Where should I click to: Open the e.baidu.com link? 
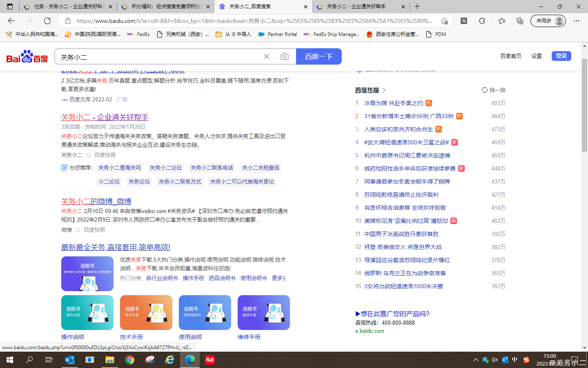point(370,331)
